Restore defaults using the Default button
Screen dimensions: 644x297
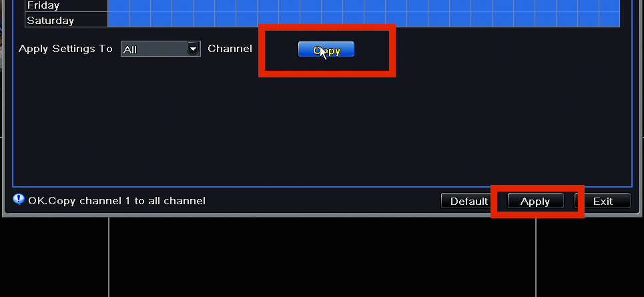469,201
